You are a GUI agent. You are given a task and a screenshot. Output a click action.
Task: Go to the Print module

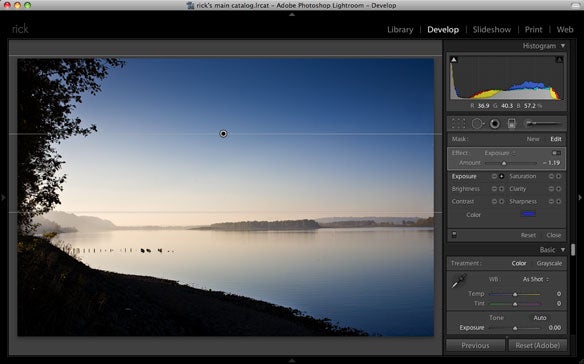[x=533, y=30]
